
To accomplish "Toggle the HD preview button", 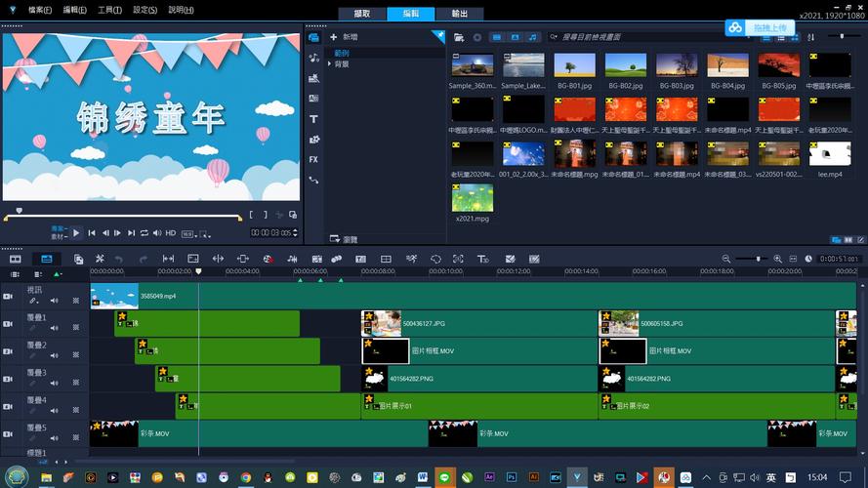I will point(171,233).
